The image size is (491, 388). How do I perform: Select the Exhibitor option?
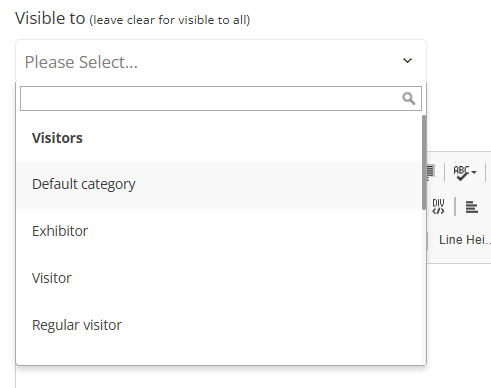(219, 231)
